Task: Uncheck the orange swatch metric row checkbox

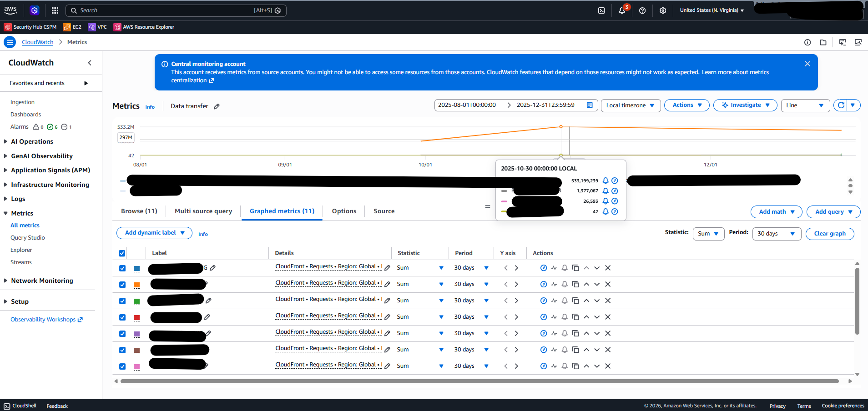Action: click(122, 285)
